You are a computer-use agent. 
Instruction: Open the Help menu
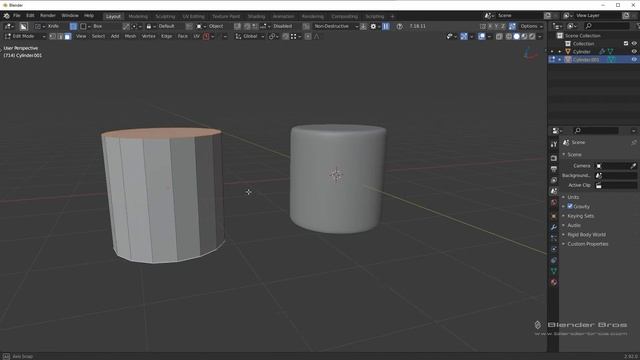(89, 16)
